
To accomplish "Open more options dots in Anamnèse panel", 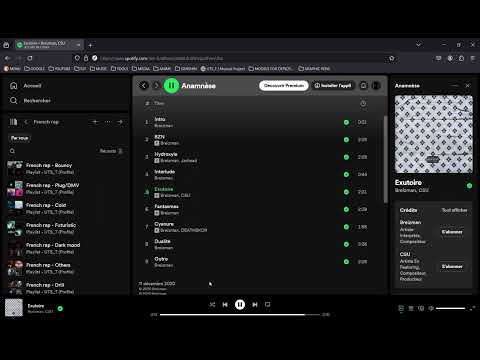I will tap(455, 86).
